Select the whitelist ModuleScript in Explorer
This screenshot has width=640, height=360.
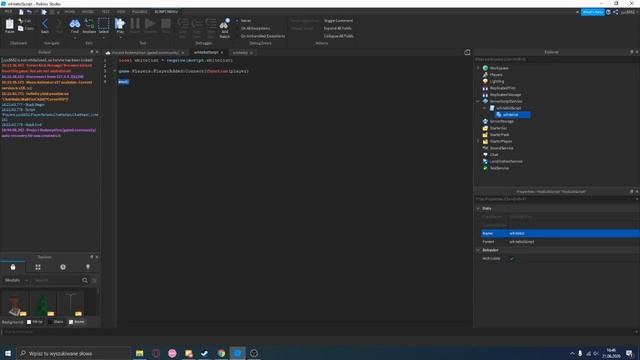[x=513, y=115]
